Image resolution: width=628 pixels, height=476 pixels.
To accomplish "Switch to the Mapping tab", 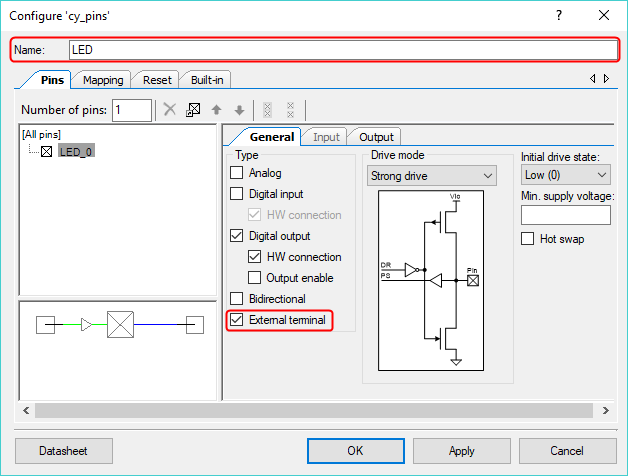I will click(x=103, y=80).
